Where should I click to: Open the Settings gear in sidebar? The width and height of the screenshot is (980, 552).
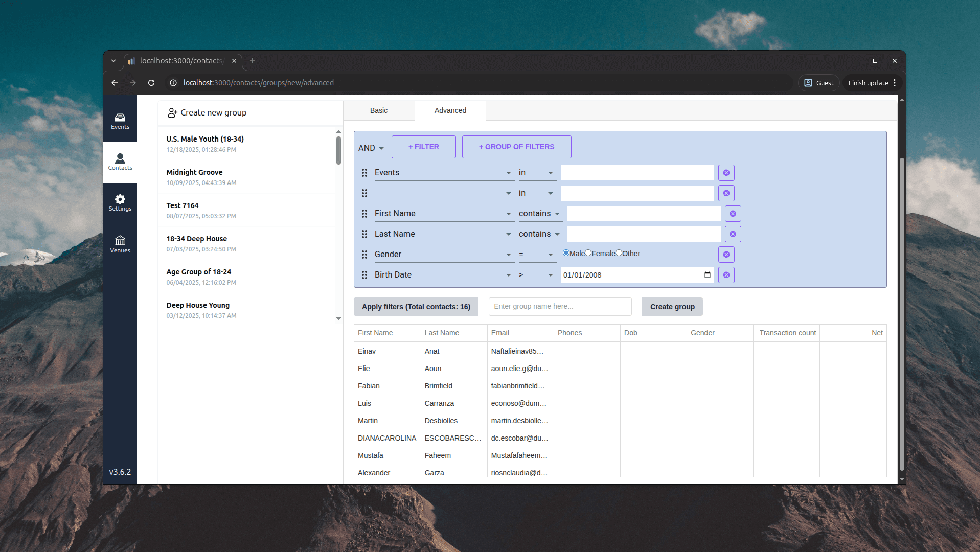tap(120, 203)
